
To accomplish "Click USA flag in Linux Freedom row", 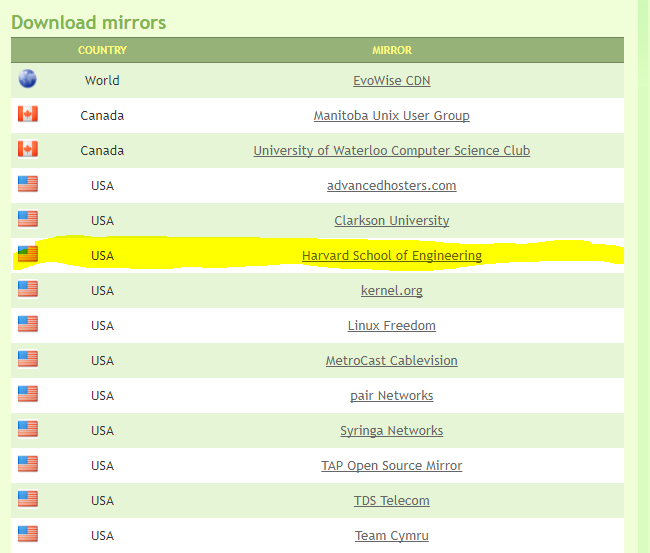I will point(28,324).
